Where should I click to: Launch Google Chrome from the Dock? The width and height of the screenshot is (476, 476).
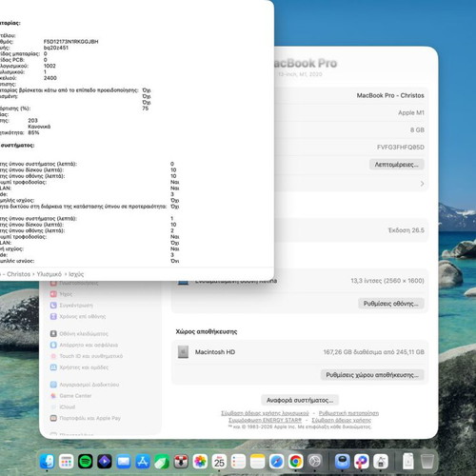pos(295,462)
